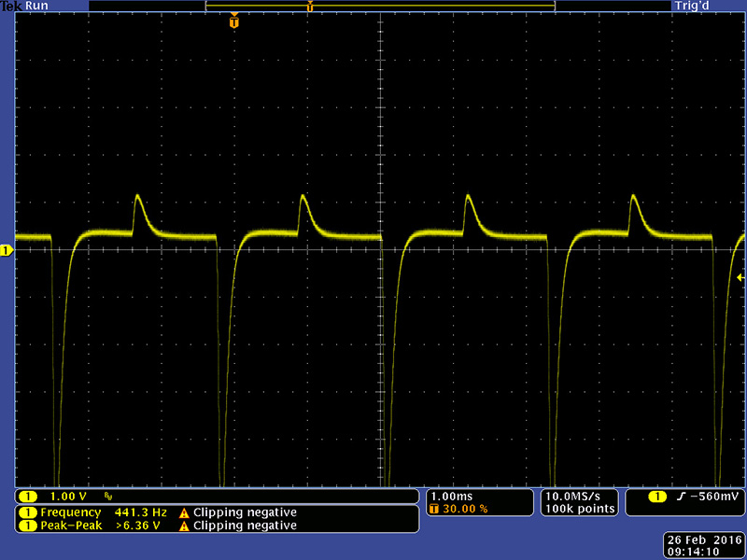Select the Run acquisition status indicator
Viewport: 747px width, 560px height.
37,6
